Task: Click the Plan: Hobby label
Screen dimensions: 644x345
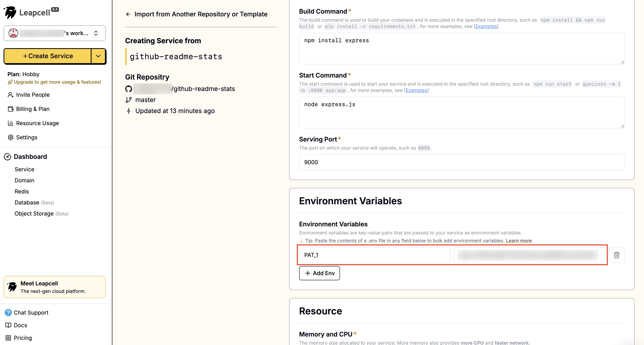Action: point(23,74)
